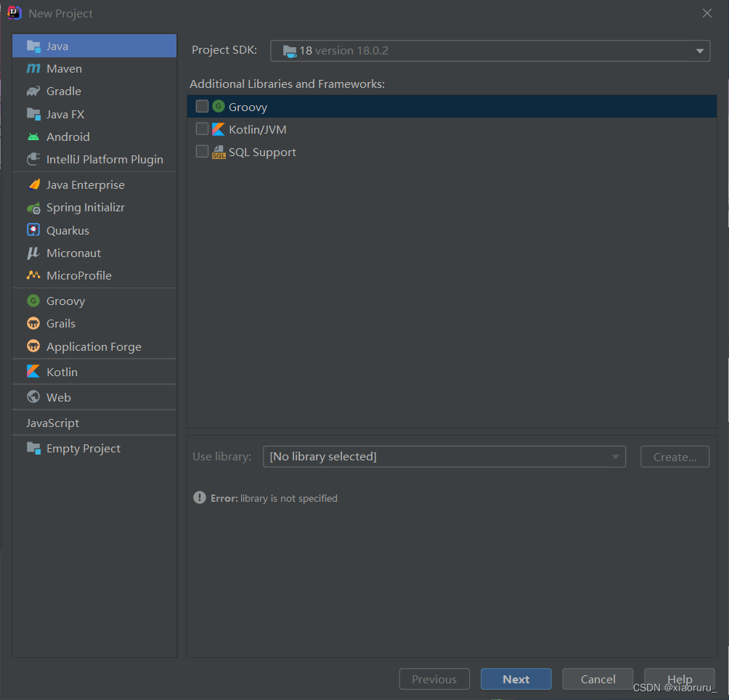Click the error exclamation icon
The image size is (729, 700).
pos(200,497)
